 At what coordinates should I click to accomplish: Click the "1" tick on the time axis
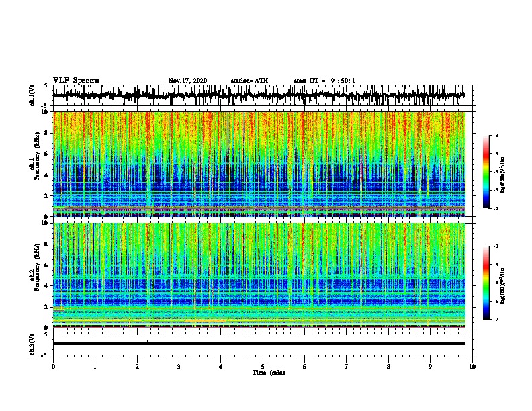pos(95,367)
